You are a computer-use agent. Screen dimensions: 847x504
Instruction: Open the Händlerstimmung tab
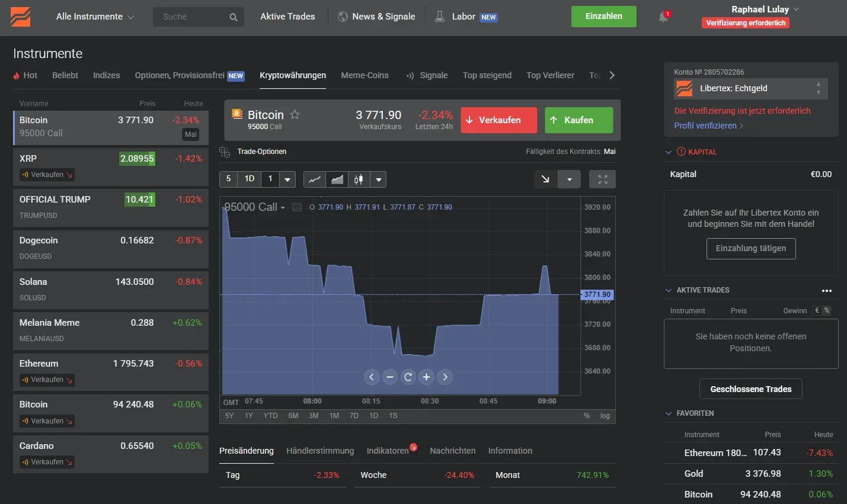(320, 451)
